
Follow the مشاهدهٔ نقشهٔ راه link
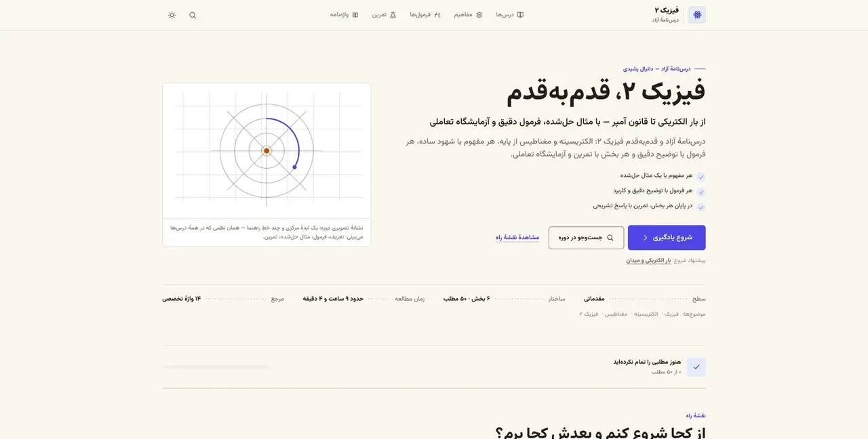[x=517, y=238]
